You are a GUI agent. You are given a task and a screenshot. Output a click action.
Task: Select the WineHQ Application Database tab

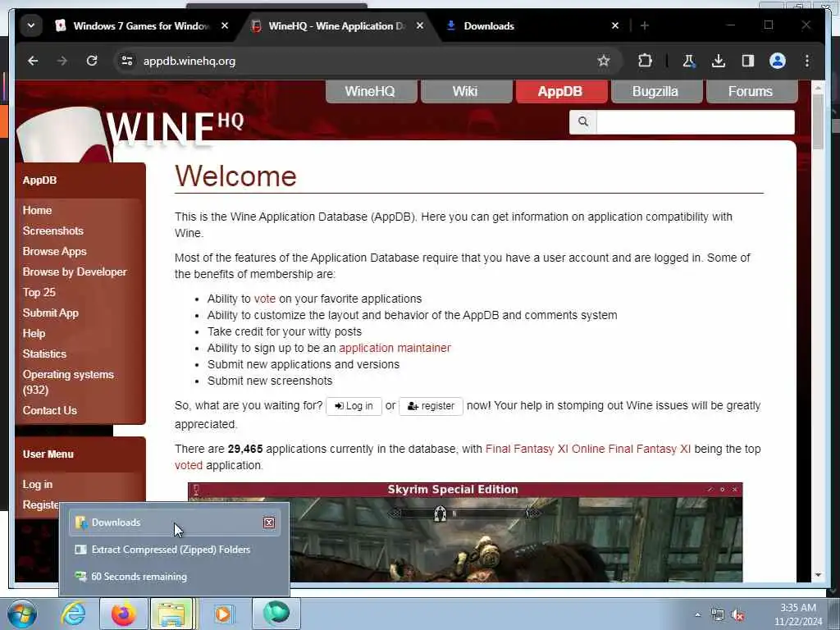336,25
